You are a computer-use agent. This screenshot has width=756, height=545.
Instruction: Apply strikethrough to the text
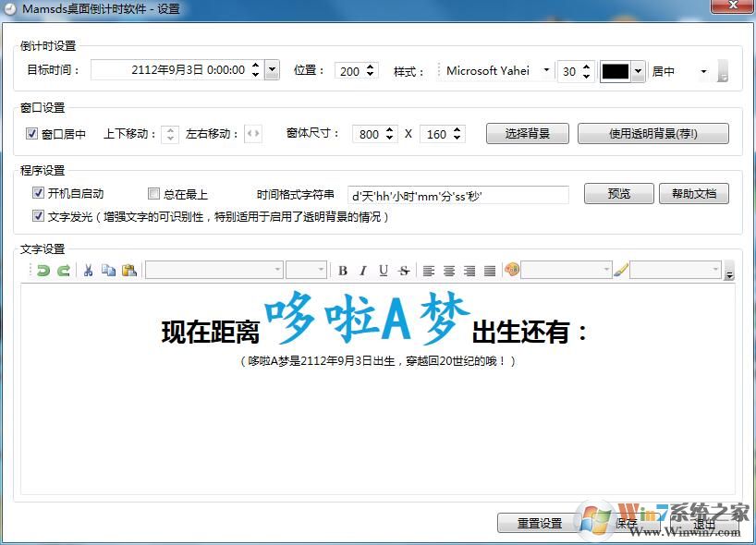(404, 270)
